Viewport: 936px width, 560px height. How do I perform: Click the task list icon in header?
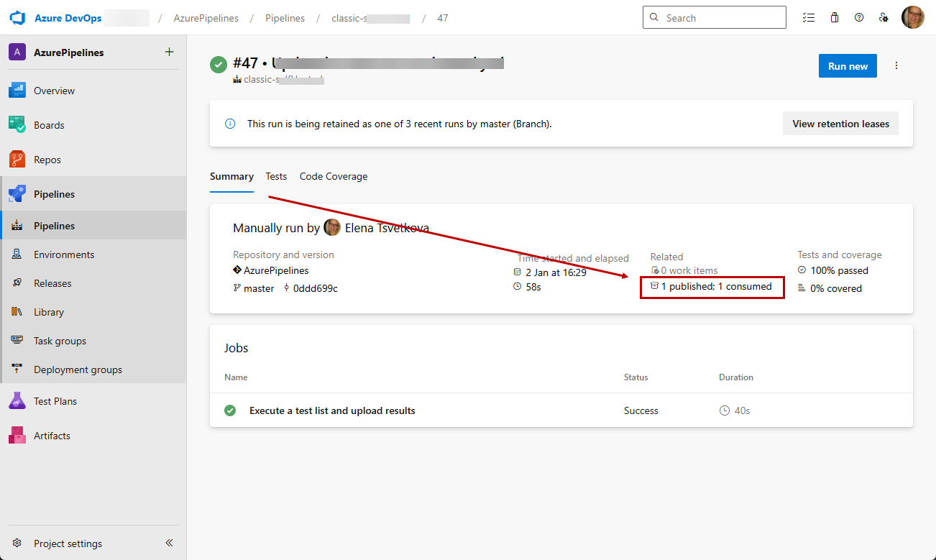tap(809, 18)
